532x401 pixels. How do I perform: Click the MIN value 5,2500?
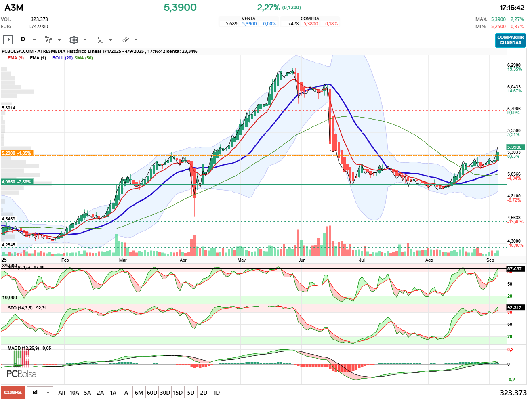[498, 27]
